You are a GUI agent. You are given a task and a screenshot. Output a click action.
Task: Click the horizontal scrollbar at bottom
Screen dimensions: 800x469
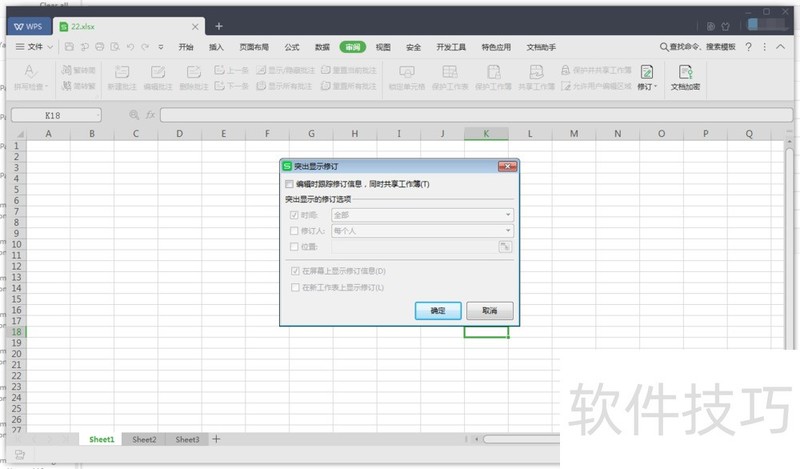(521, 439)
